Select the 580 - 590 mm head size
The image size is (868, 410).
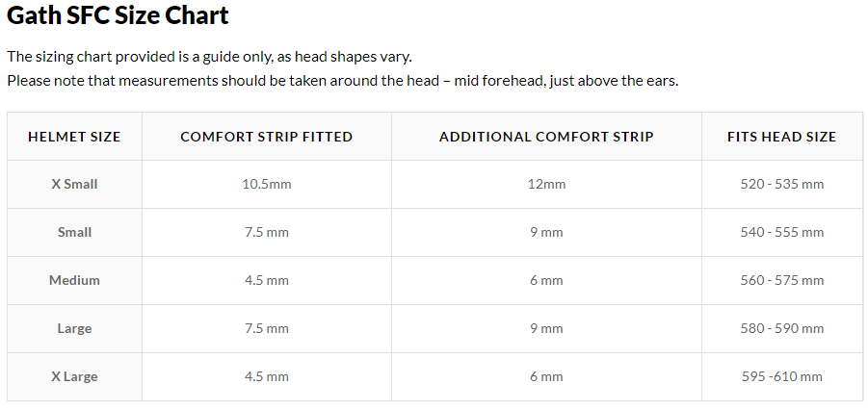781,328
